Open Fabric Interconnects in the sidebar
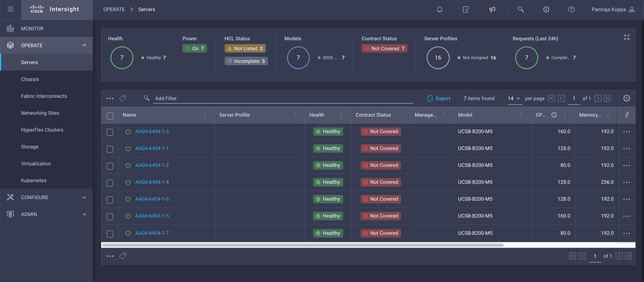Image resolution: width=644 pixels, height=282 pixels. pos(46,96)
